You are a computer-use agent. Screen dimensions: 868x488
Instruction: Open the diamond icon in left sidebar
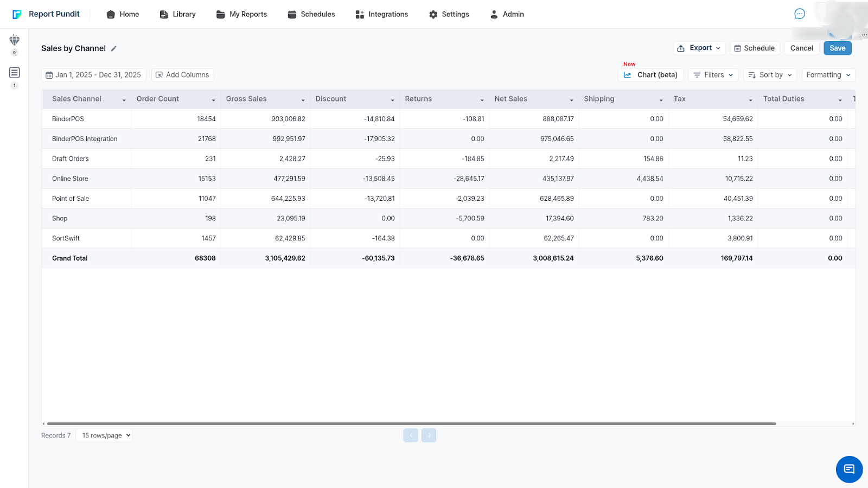click(14, 40)
